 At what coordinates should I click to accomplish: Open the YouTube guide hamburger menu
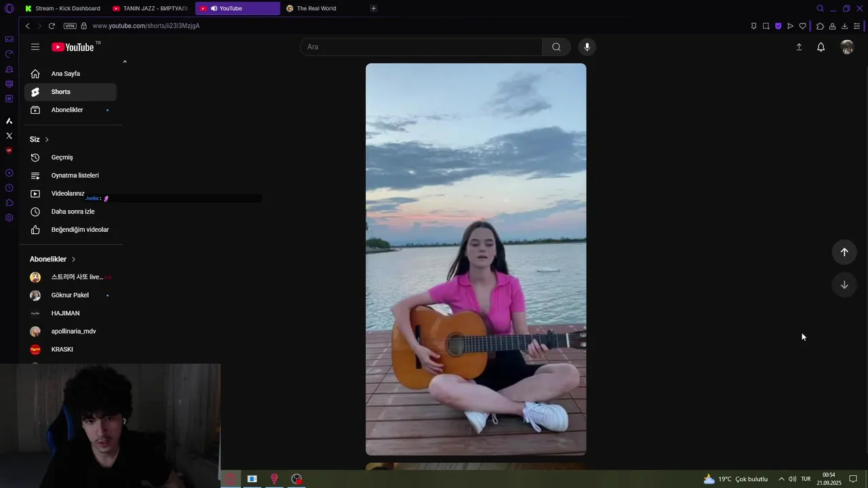point(35,47)
